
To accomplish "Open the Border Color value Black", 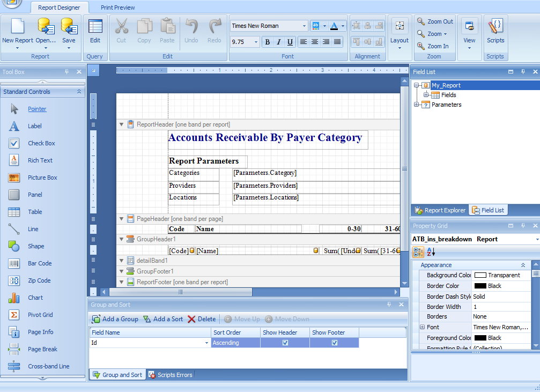I will [501, 286].
